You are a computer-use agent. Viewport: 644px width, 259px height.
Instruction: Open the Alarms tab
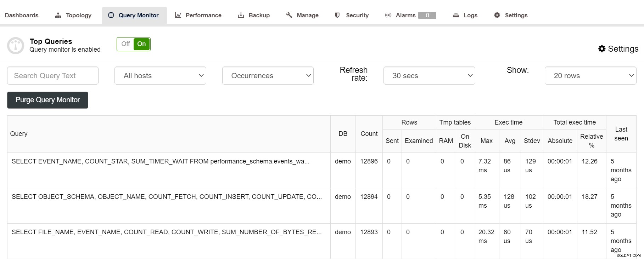coord(405,15)
